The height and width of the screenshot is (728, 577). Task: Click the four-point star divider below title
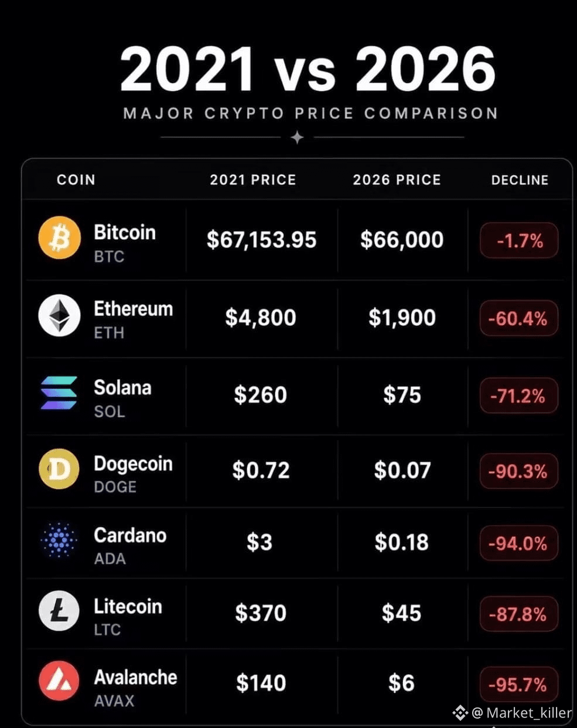(298, 137)
